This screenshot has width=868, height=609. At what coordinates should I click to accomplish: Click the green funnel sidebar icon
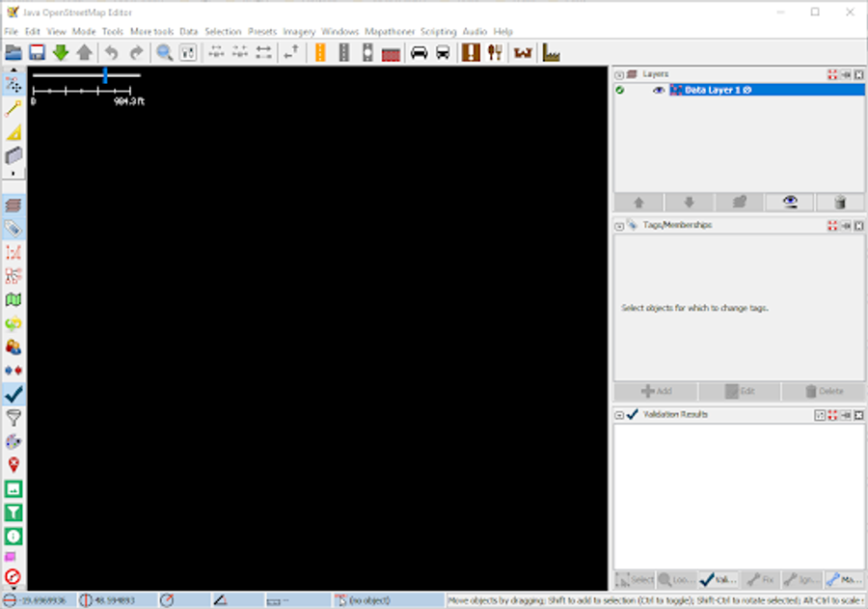14,512
